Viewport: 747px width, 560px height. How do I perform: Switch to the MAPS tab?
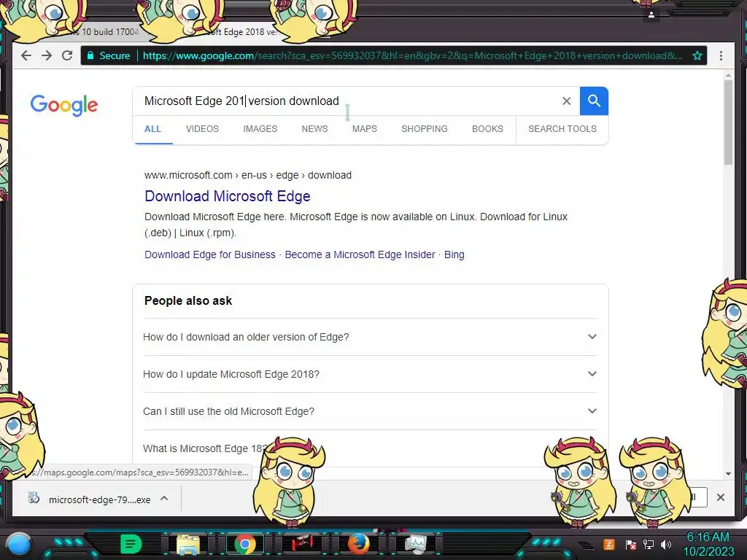point(365,129)
